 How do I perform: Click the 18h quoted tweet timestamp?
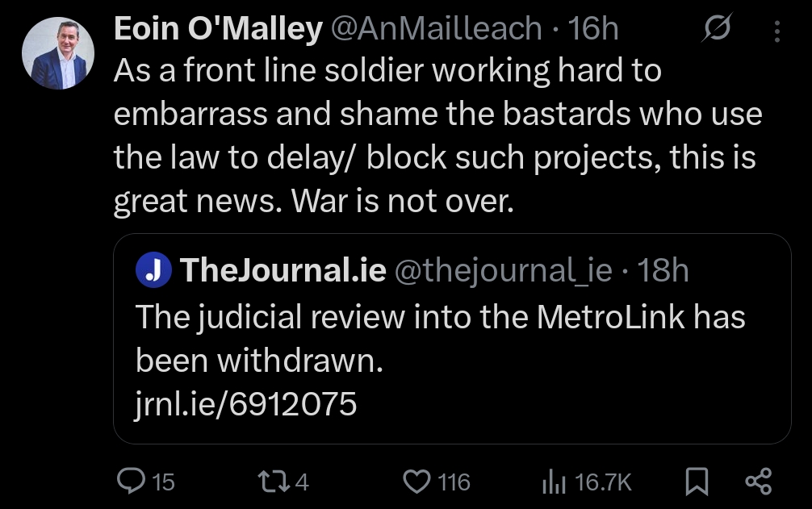coord(663,270)
